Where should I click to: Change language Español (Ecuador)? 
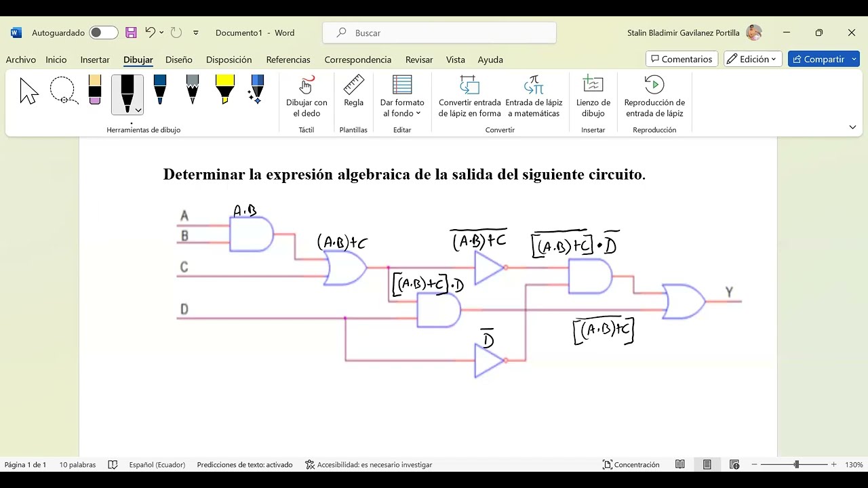[157, 465]
